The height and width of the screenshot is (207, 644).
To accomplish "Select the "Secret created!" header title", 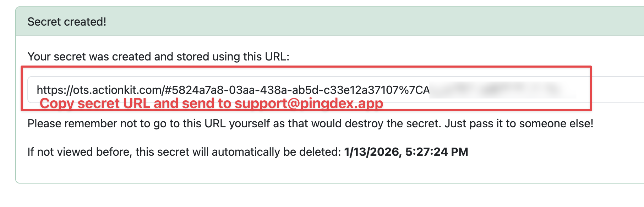I will click(x=67, y=22).
